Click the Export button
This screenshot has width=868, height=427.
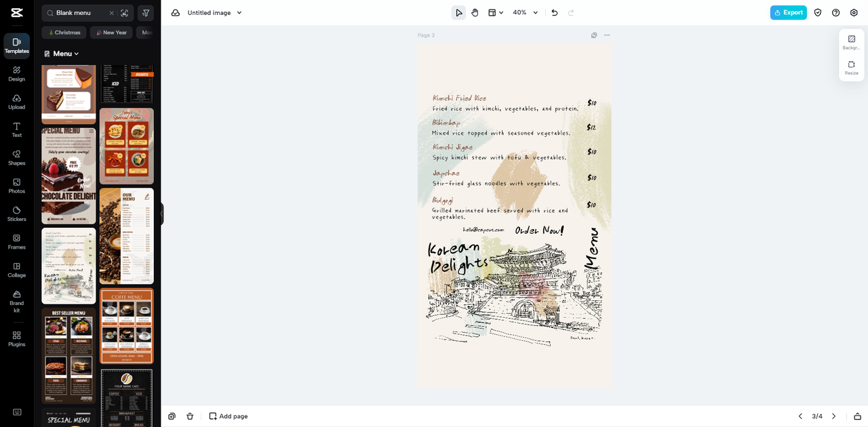click(x=789, y=13)
